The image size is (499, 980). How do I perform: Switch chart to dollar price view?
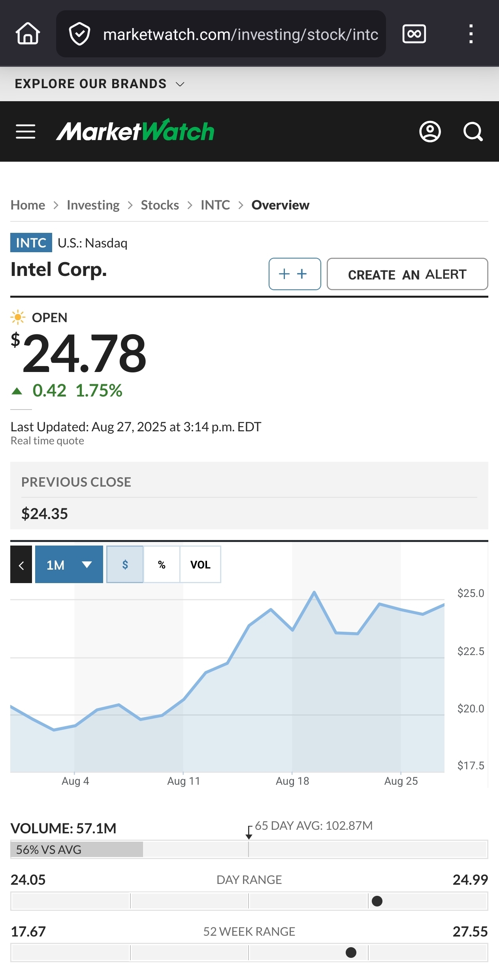pos(125,565)
